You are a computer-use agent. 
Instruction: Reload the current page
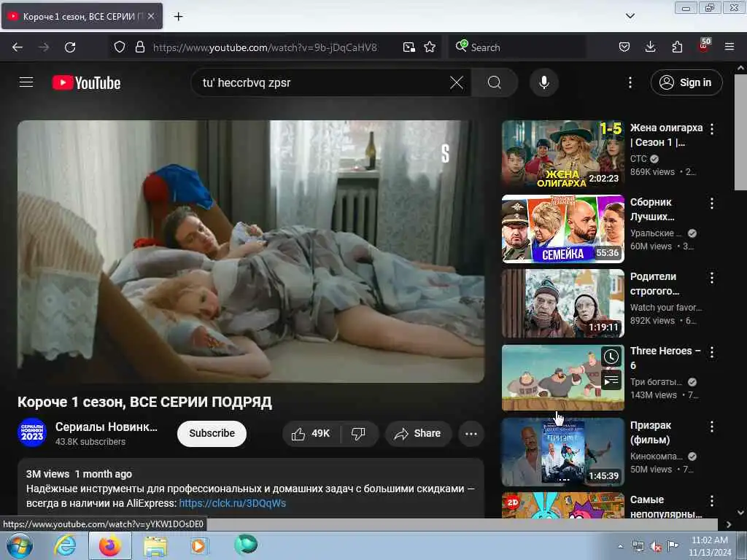(x=70, y=47)
